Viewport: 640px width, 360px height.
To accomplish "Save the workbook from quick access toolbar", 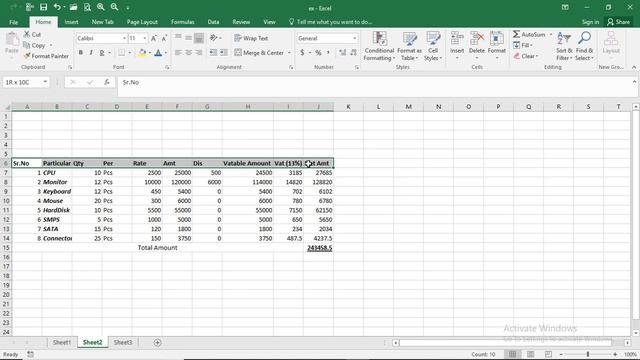I will [x=43, y=7].
